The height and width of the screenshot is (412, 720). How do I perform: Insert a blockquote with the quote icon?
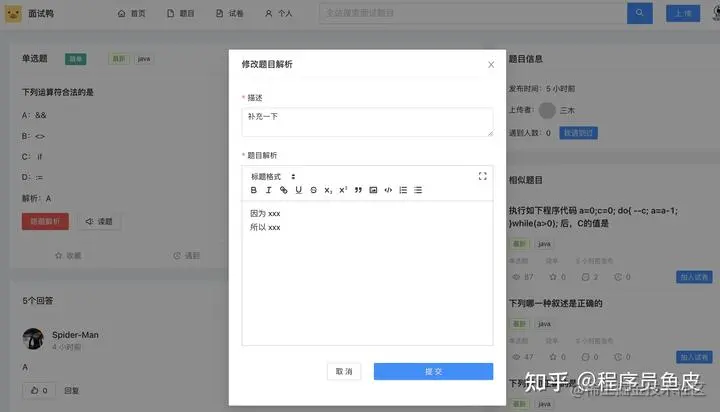[x=358, y=190]
